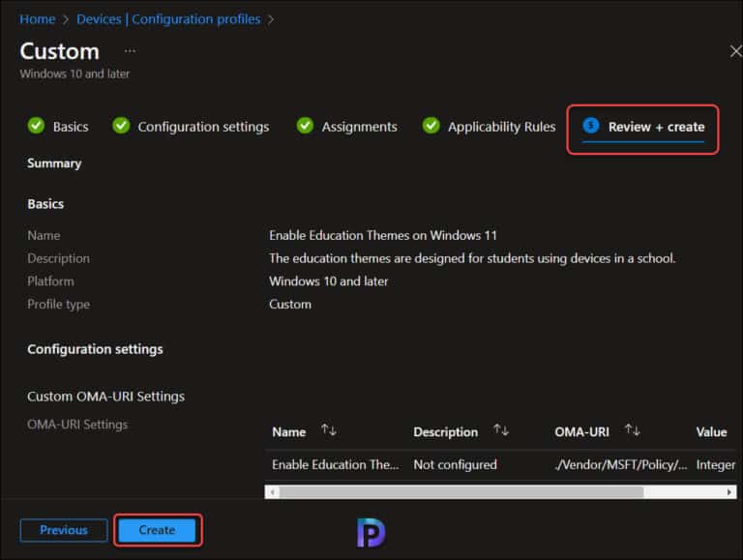This screenshot has width=743, height=560.
Task: Open the Home breadcrumb link
Action: (38, 19)
